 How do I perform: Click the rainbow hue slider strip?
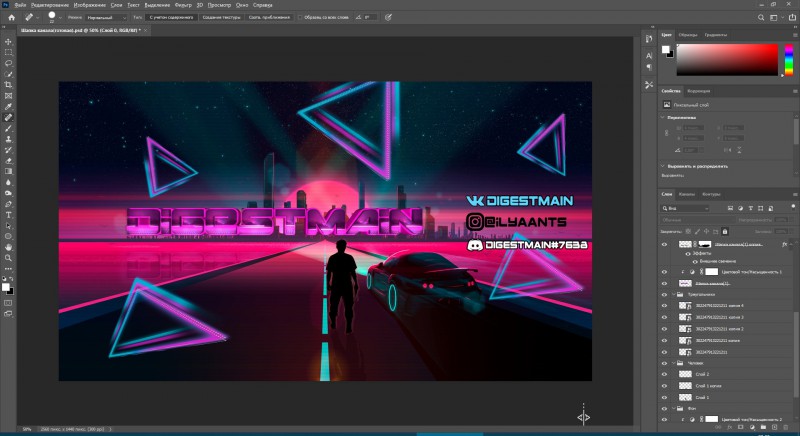tap(789, 60)
